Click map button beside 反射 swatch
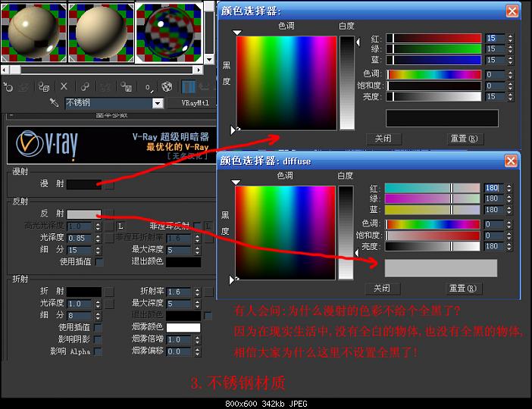The image size is (532, 409). click(109, 214)
